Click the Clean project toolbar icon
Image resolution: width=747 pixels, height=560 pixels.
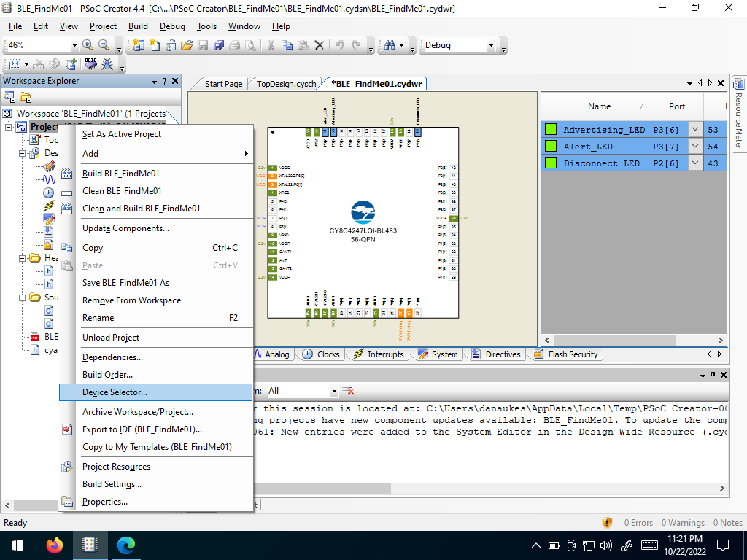click(39, 64)
